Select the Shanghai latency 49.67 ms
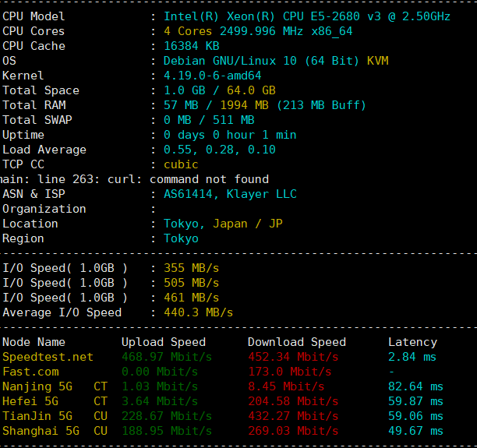This screenshot has height=448, width=477. [x=416, y=431]
